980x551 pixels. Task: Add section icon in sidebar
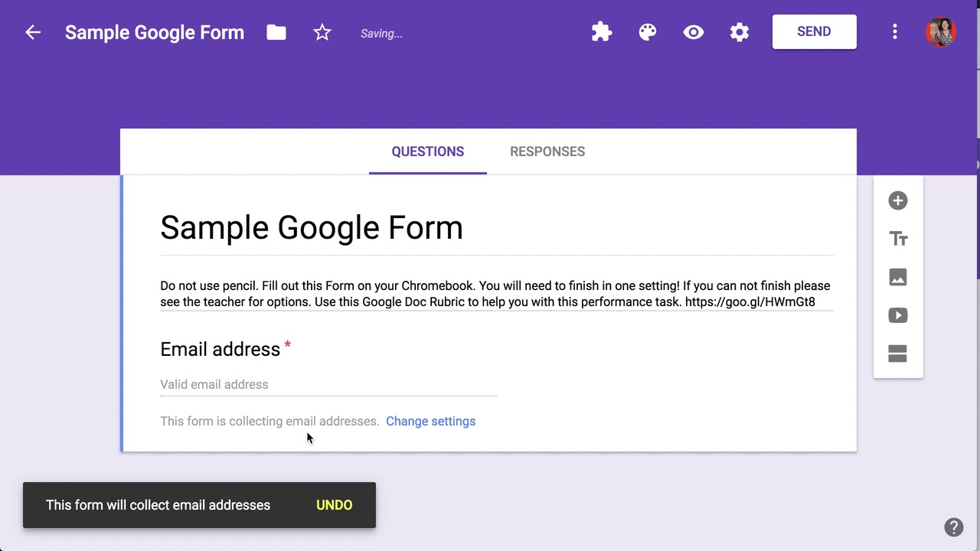pyautogui.click(x=898, y=354)
